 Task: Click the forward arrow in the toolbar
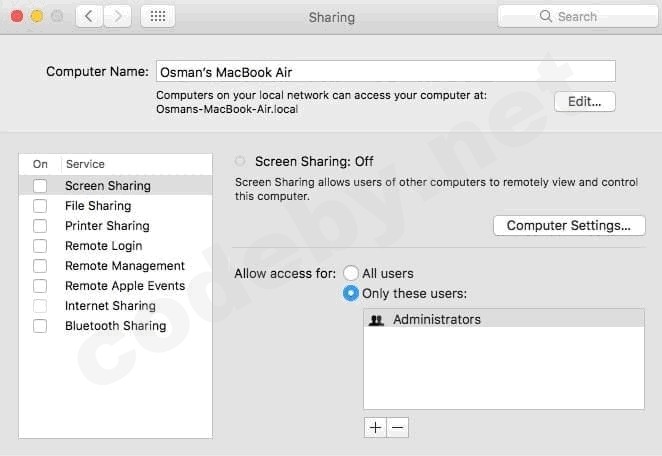click(x=118, y=16)
